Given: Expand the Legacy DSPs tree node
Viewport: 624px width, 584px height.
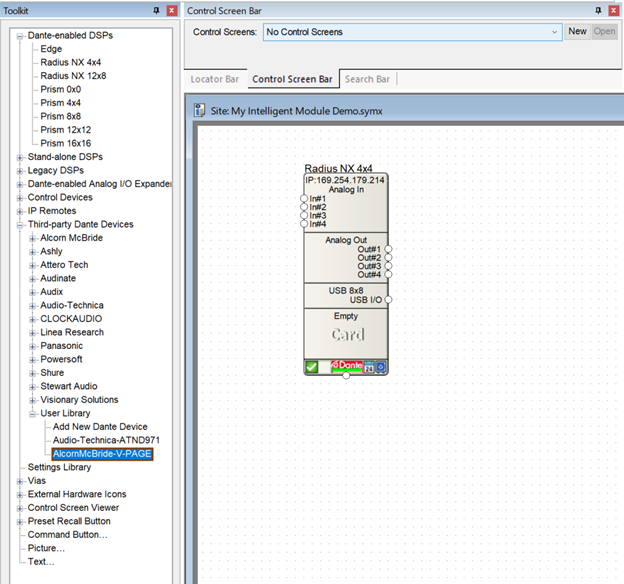Looking at the screenshot, I should pyautogui.click(x=20, y=171).
